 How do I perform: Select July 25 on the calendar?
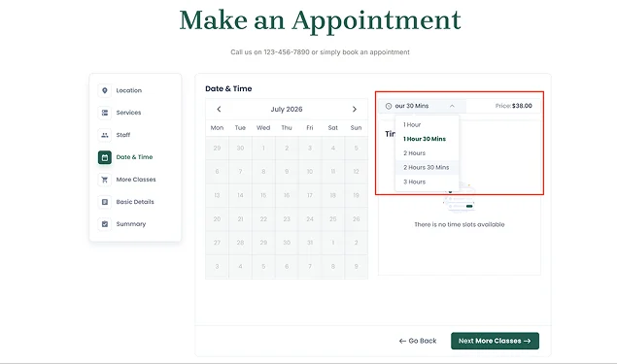pyautogui.click(x=333, y=219)
